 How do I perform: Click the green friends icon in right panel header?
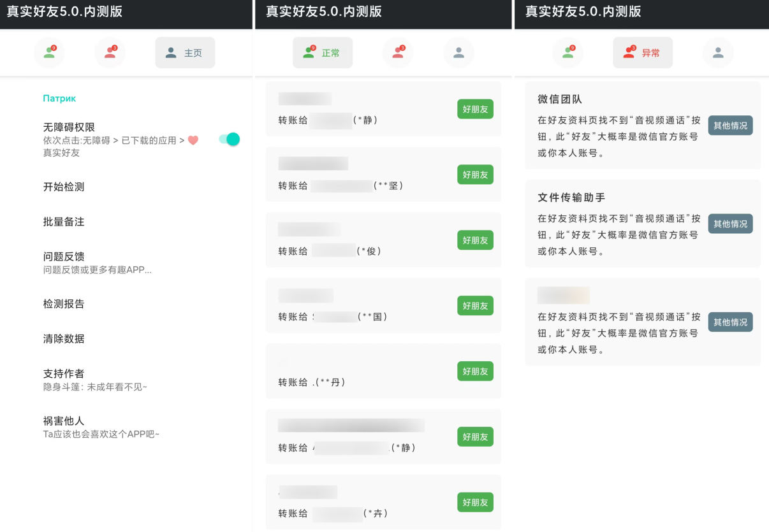click(x=568, y=52)
